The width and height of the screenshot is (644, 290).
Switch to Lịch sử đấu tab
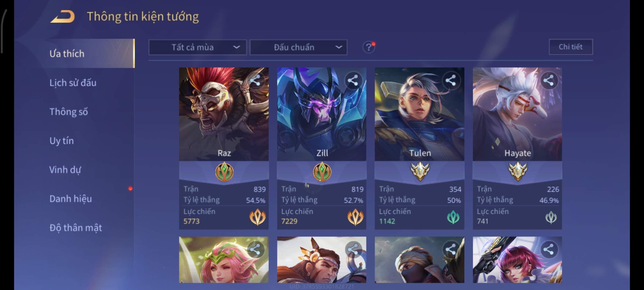[73, 83]
